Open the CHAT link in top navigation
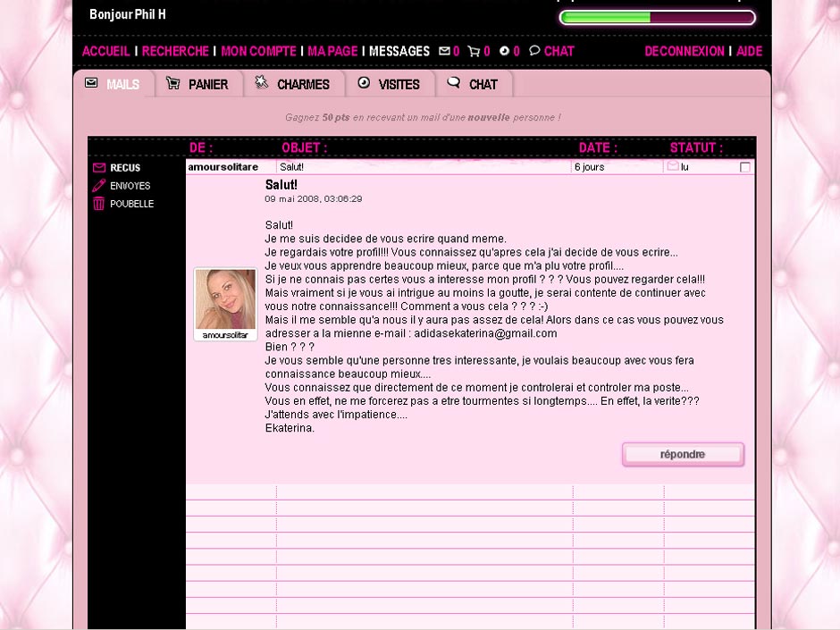The width and height of the screenshot is (840, 630). (x=559, y=51)
